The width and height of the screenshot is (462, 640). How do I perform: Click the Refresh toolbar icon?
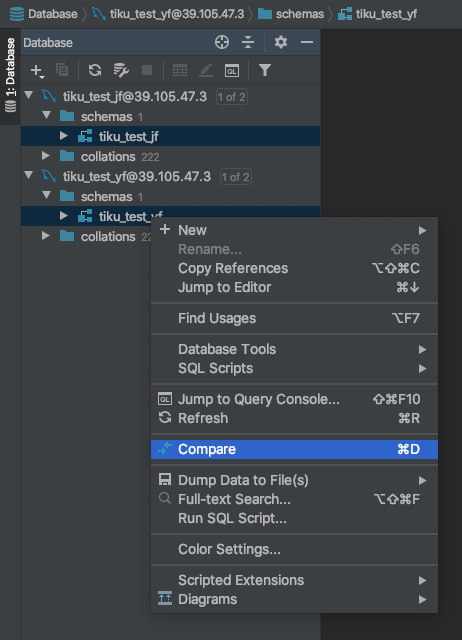[95, 70]
